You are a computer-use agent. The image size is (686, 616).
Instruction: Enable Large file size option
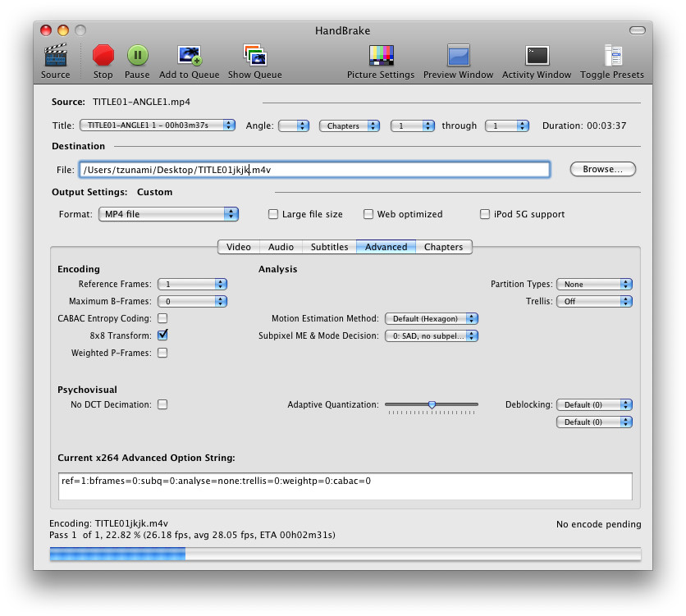pos(273,214)
